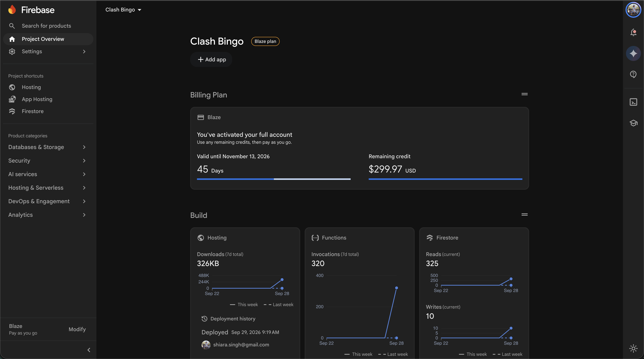Open Gemini sparkle assistant icon
The height and width of the screenshot is (359, 644).
pyautogui.click(x=633, y=53)
